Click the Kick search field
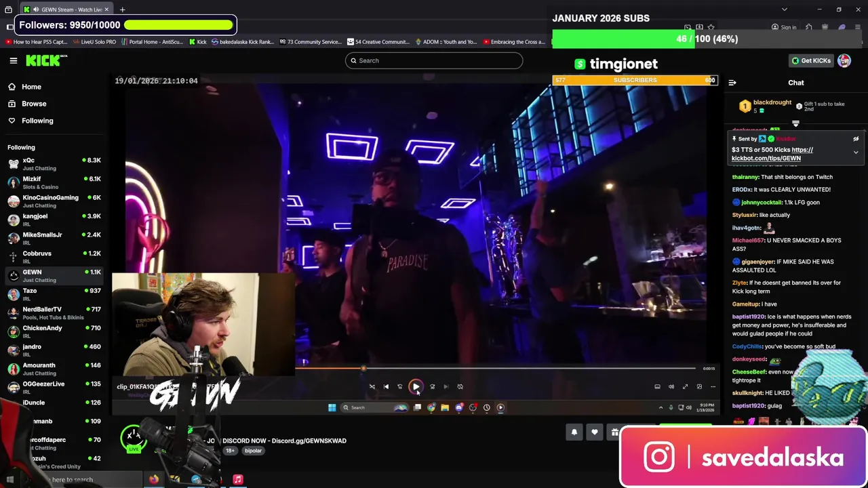Screen dimensions: 868x488 [434, 60]
